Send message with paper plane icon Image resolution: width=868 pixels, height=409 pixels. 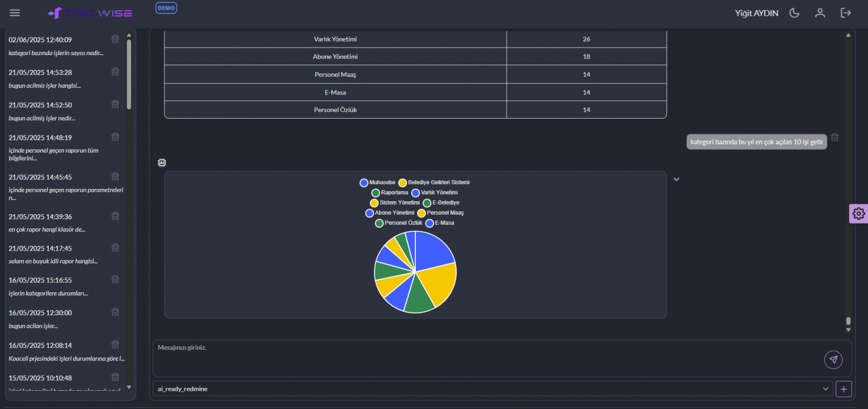tap(833, 360)
